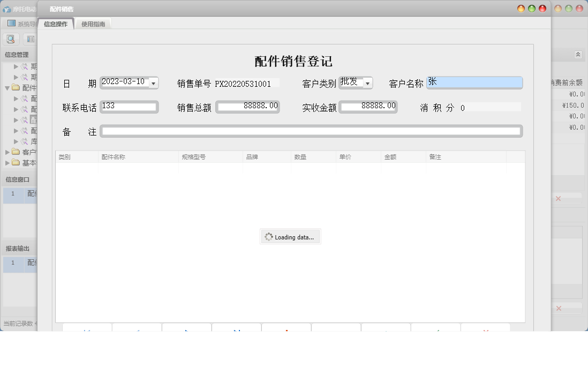Open the 客户类别 批发 dropdown
The height and width of the screenshot is (383, 588).
pos(367,82)
